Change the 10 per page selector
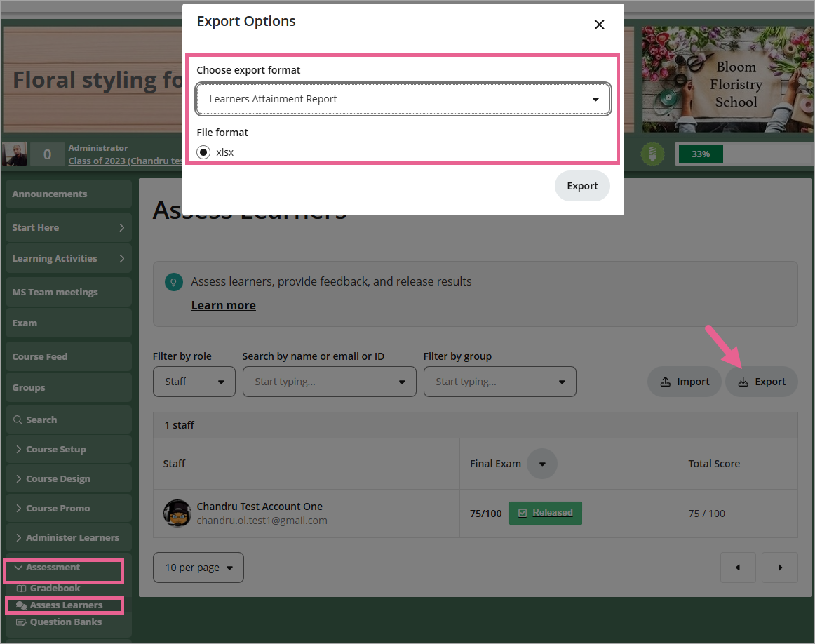Viewport: 815px width, 644px height. [x=198, y=568]
